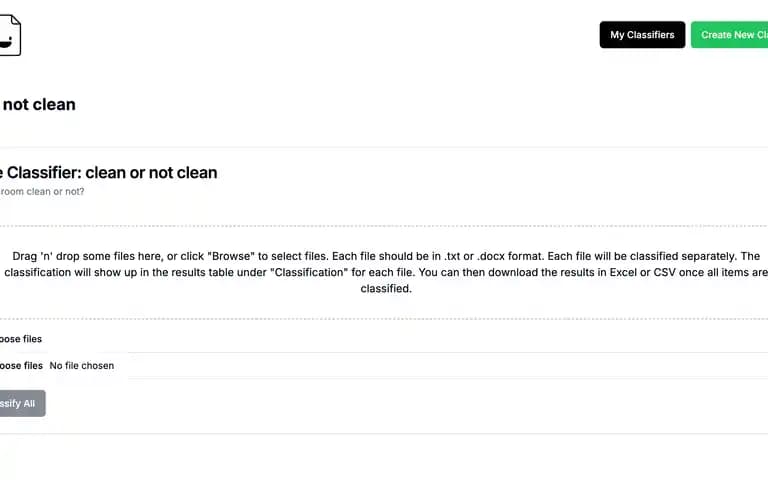
Task: Click the 'No file chosen' text
Action: [82, 366]
